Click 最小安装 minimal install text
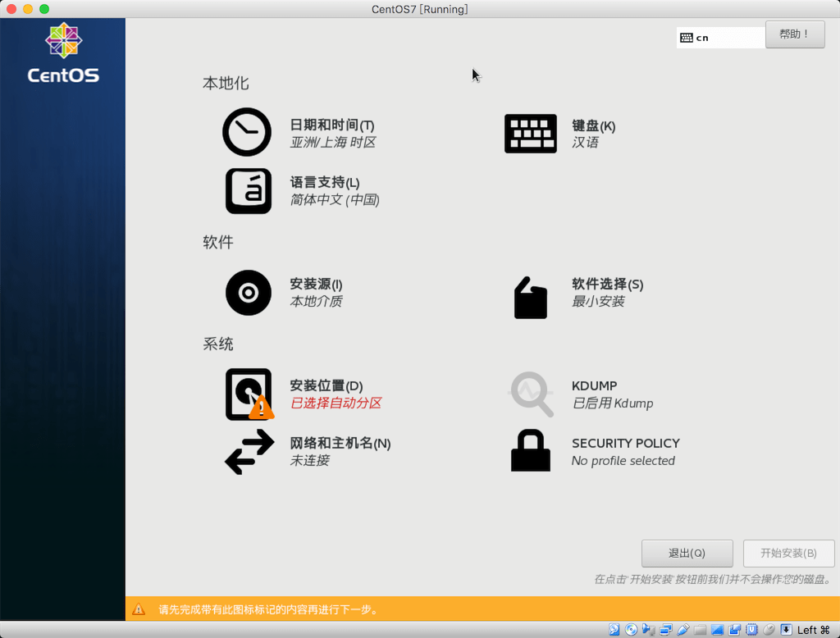 click(598, 301)
